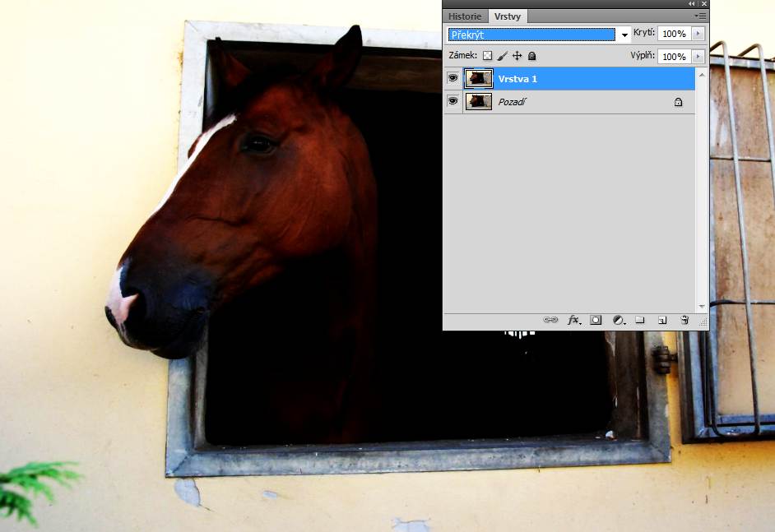Toggle lock image pixels brush icon
775x532 pixels.
pos(502,56)
